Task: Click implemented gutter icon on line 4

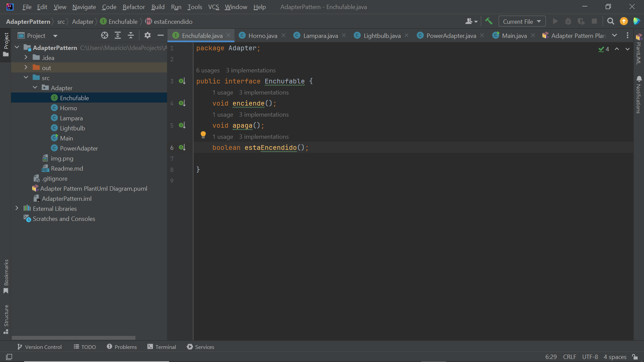Action: tap(182, 103)
